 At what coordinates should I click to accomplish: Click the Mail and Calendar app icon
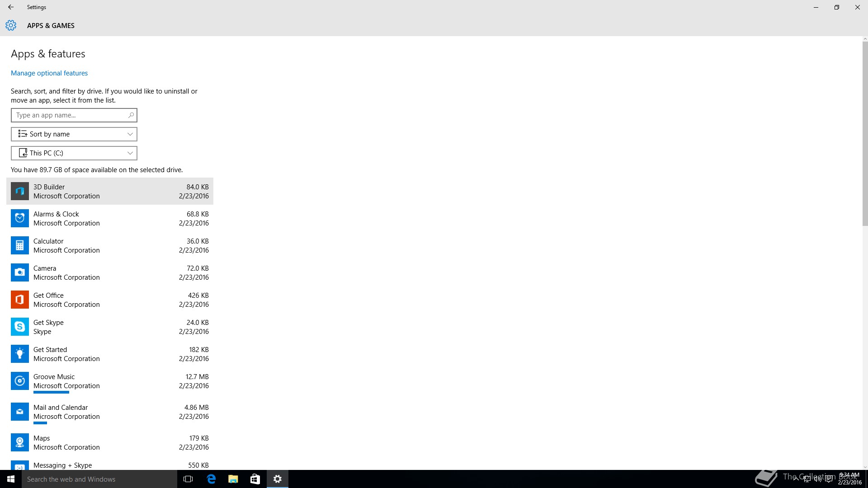pyautogui.click(x=20, y=412)
